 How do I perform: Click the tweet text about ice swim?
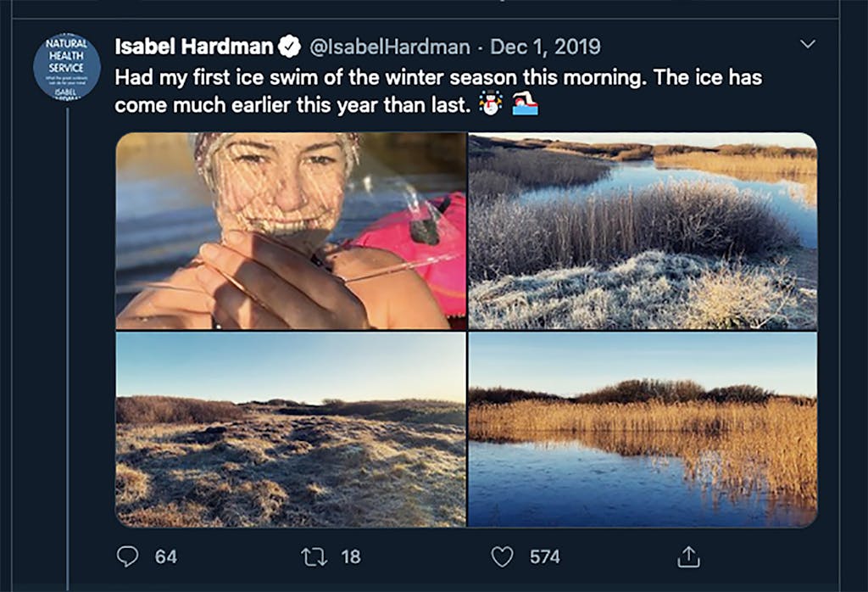pyautogui.click(x=438, y=91)
